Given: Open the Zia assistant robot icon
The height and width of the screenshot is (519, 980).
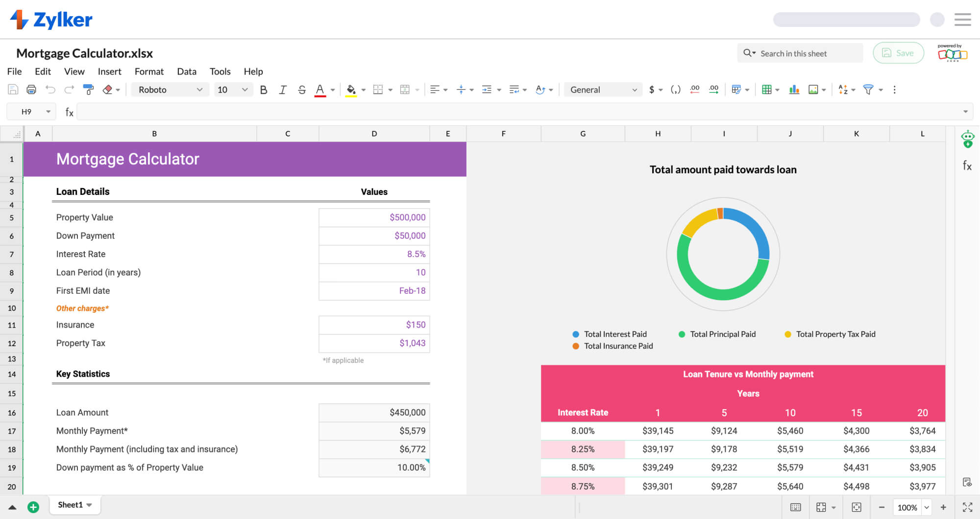Looking at the screenshot, I should point(967,139).
